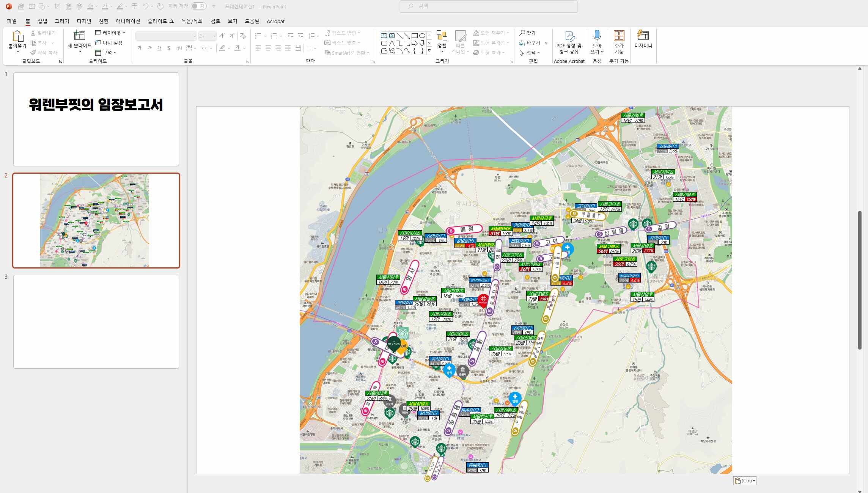Select slide 1 title thumbnail
The width and height of the screenshot is (868, 493).
coord(96,119)
